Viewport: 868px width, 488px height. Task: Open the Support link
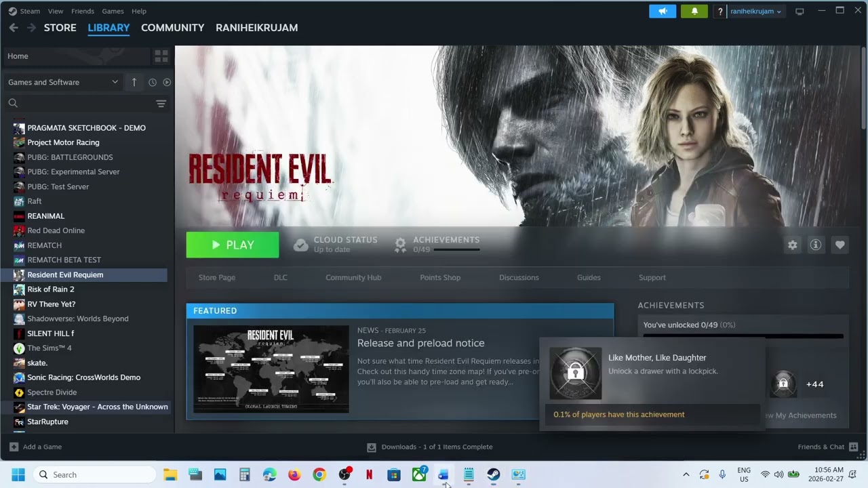pos(652,278)
